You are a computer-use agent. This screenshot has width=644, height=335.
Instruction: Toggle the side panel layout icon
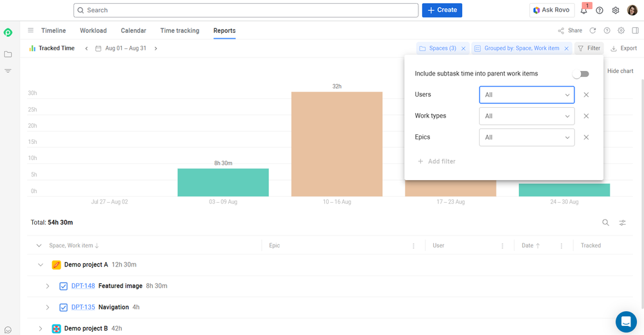click(636, 30)
